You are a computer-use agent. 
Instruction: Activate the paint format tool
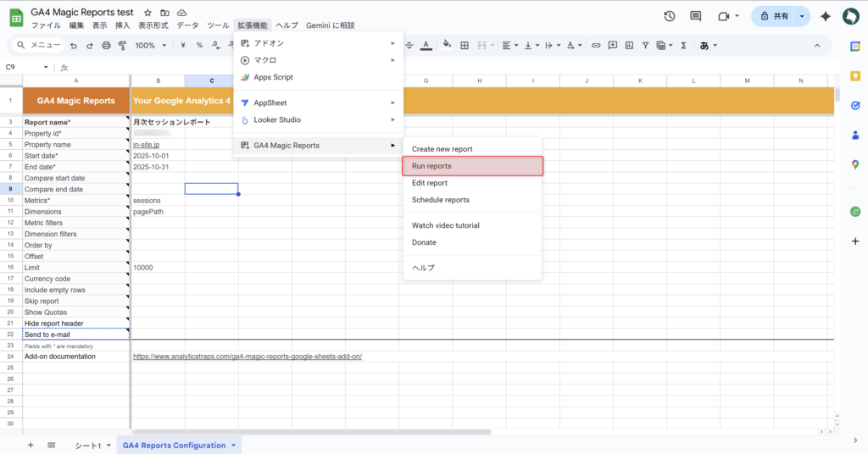[122, 46]
